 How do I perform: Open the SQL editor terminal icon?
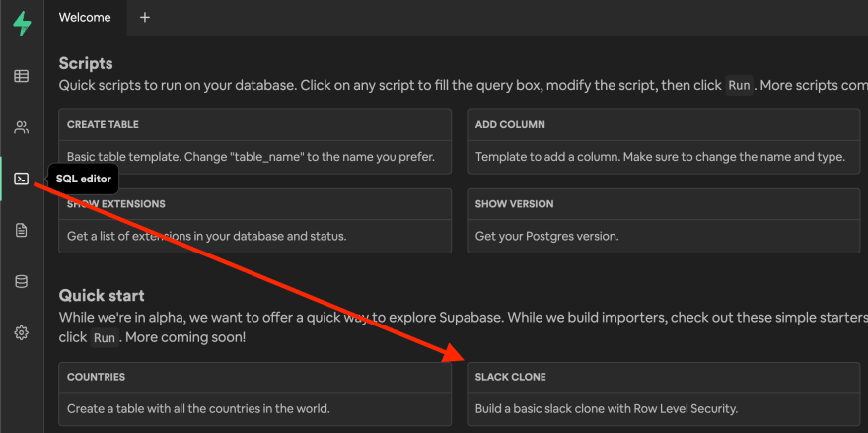pyautogui.click(x=21, y=179)
